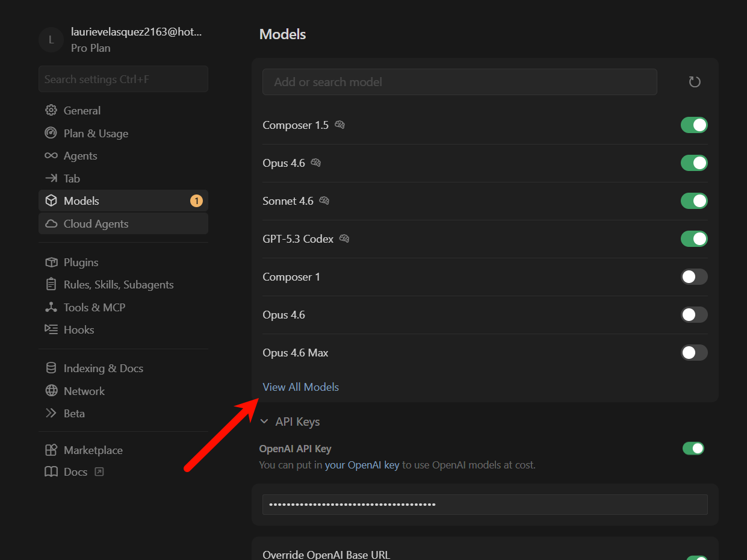This screenshot has width=747, height=560.
Task: Open Rules, Skills, Subagents page
Action: tap(123, 285)
